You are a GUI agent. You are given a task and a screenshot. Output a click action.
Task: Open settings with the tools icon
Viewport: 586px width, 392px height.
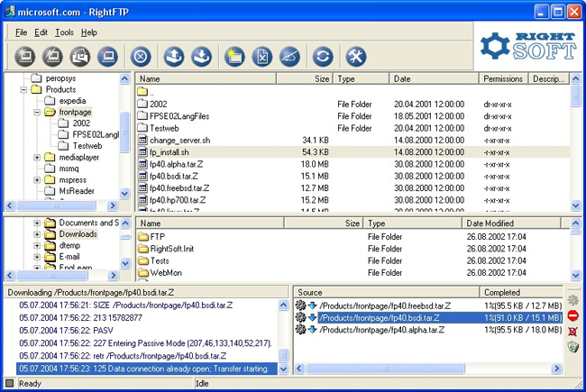point(355,57)
